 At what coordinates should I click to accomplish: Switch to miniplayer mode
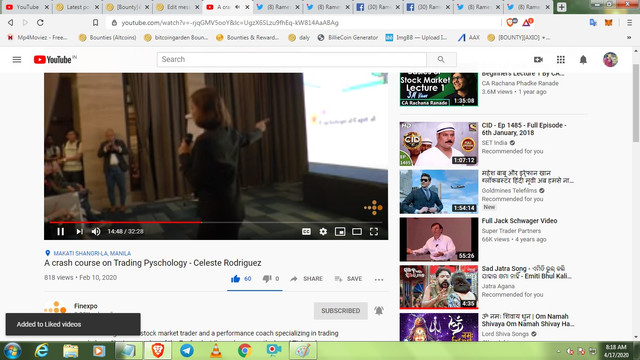[340, 231]
